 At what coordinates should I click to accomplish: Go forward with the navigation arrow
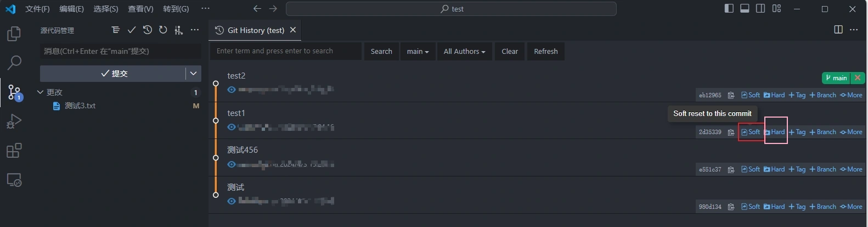coord(273,9)
